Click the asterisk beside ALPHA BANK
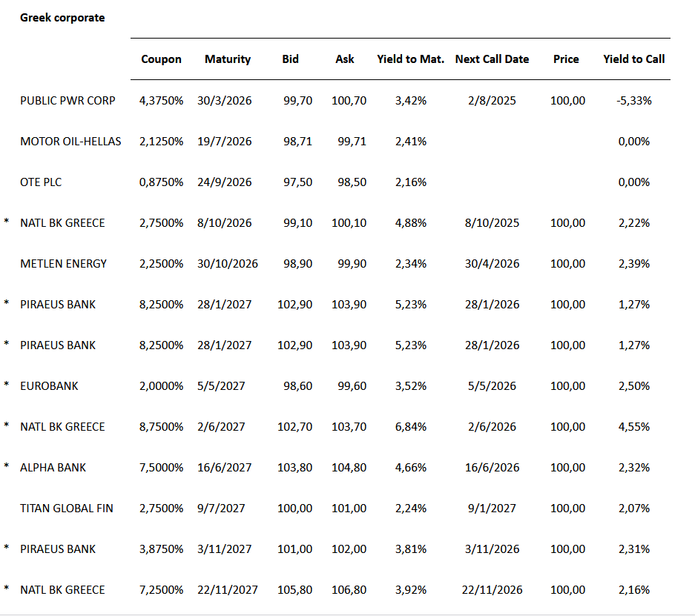The height and width of the screenshot is (616, 695). [x=7, y=468]
